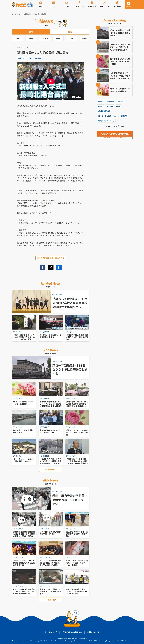Open ANN 秋田 風力発電 headline article

(x=51, y=498)
